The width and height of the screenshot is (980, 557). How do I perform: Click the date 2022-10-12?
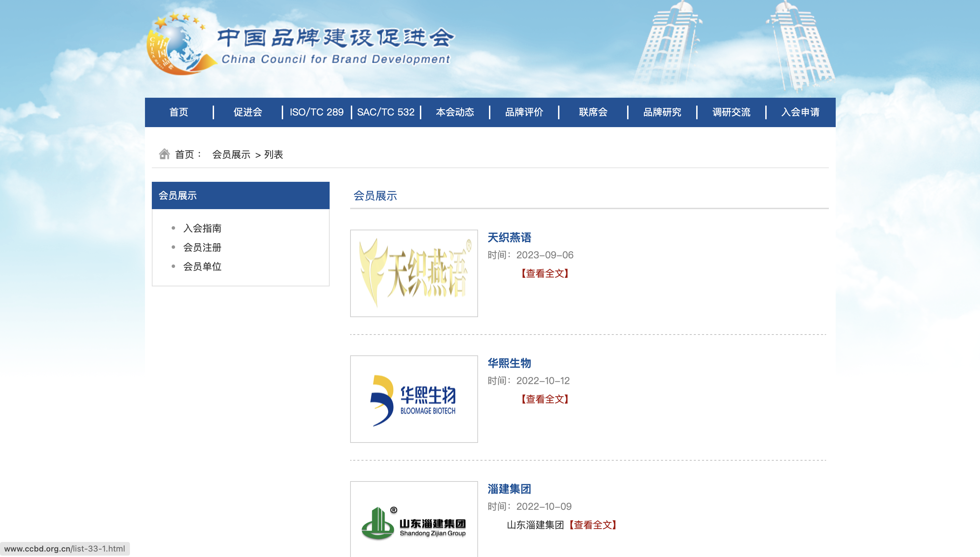(543, 381)
